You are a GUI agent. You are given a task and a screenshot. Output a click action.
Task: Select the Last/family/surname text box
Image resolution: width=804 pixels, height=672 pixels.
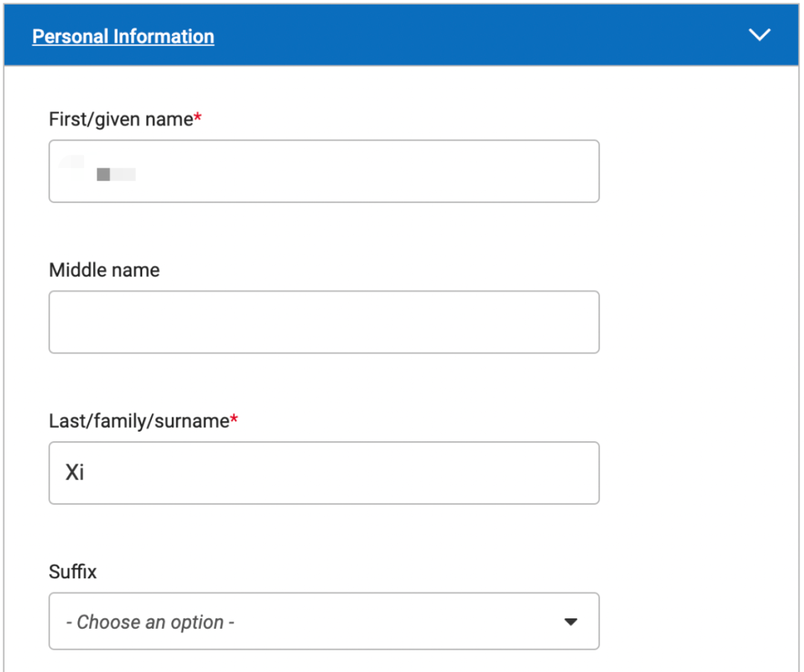click(x=324, y=473)
